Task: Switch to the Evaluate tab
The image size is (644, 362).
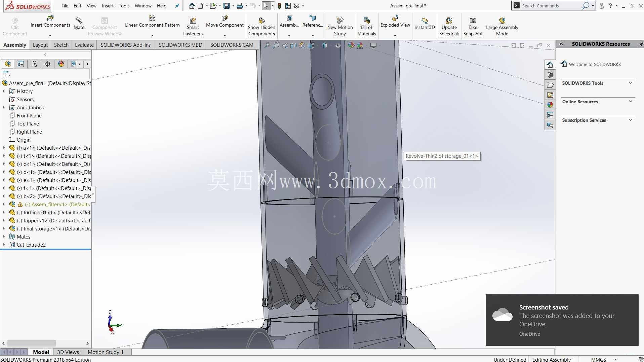Action: pyautogui.click(x=84, y=45)
